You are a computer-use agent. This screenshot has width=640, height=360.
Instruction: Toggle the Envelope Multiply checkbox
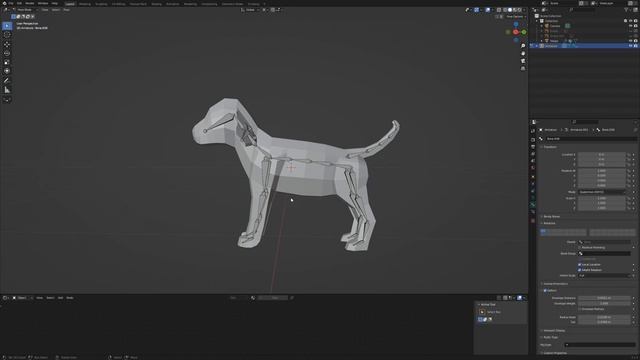(580, 309)
